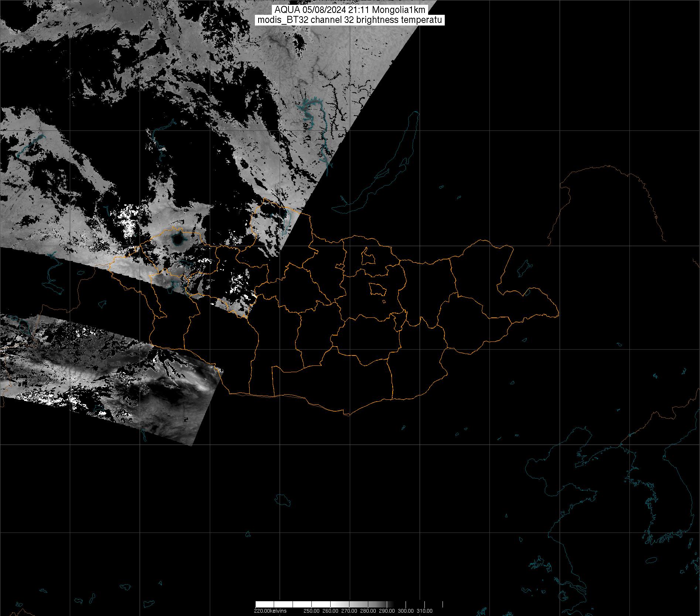Click the 270.00 colorbar tick label
The image size is (700, 616).
tap(349, 611)
